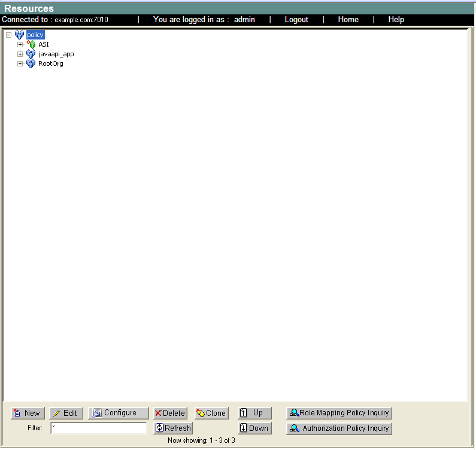
Task: Click the admin username text
Action: pyautogui.click(x=244, y=20)
